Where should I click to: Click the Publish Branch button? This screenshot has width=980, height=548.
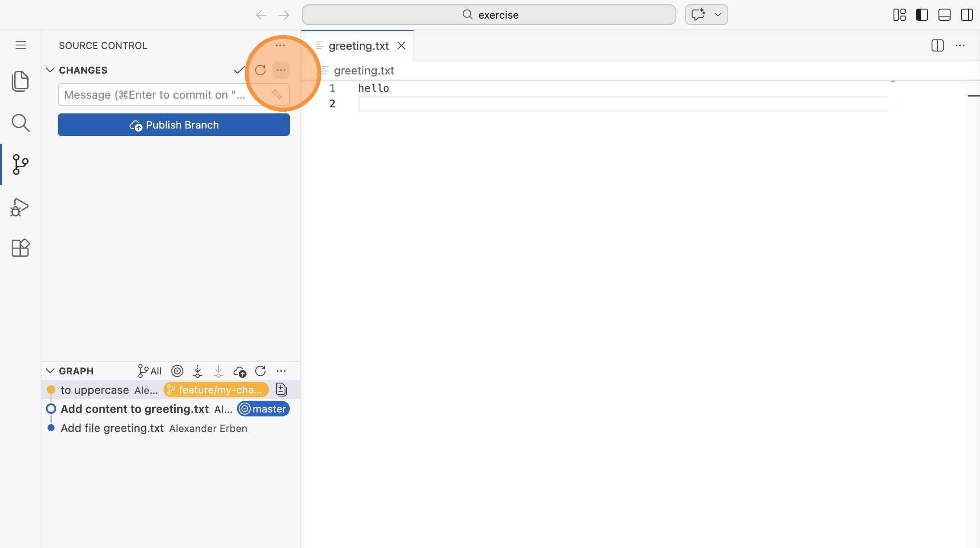pos(174,125)
